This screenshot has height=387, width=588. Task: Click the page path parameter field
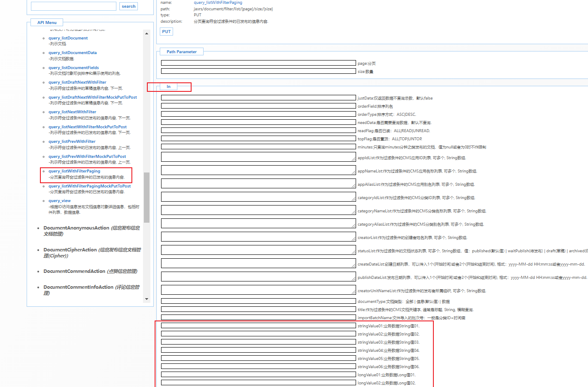[258, 63]
